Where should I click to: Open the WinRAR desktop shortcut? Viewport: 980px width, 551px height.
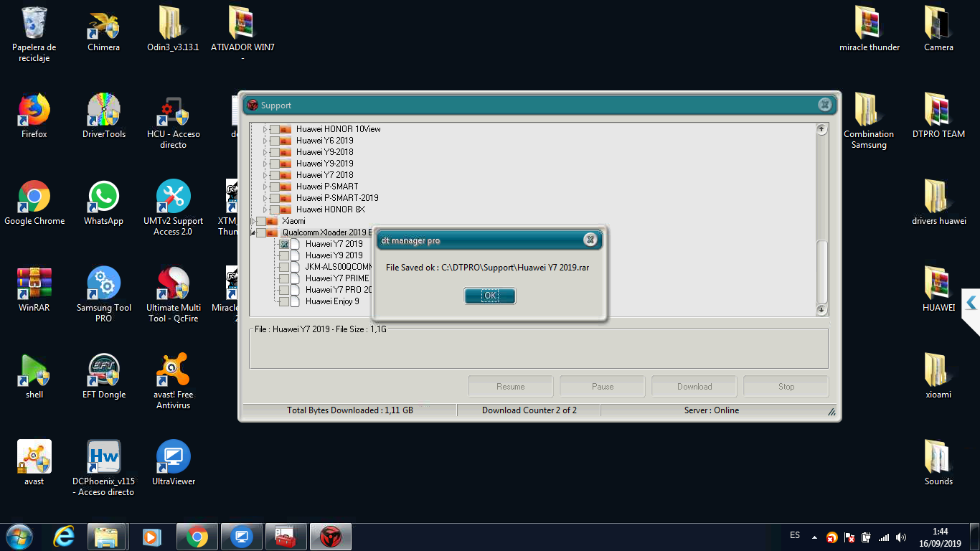[x=34, y=289]
